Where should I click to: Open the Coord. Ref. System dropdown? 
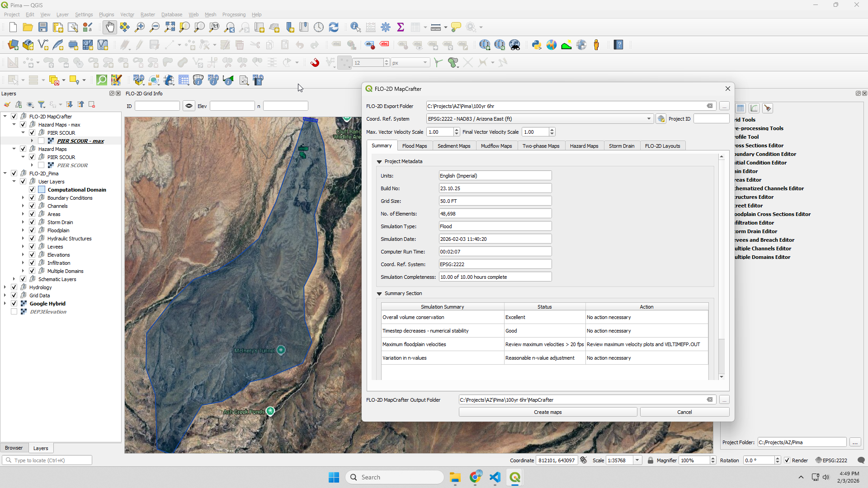[x=649, y=119]
